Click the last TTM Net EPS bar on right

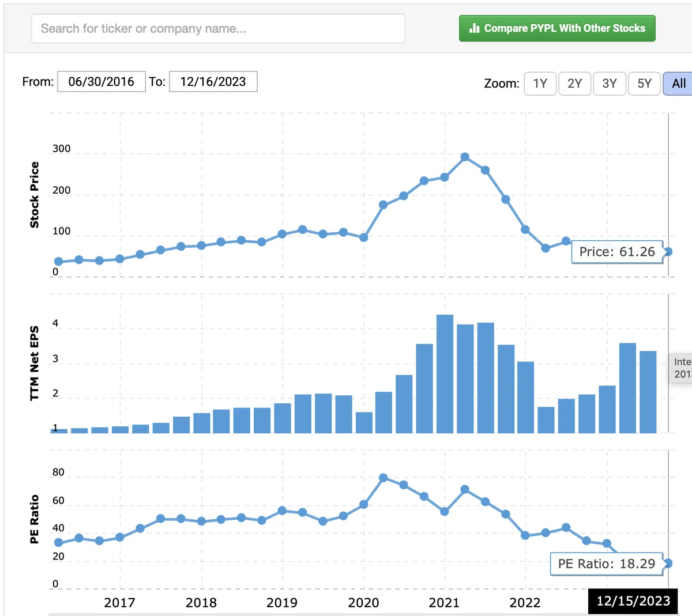pyautogui.click(x=648, y=392)
